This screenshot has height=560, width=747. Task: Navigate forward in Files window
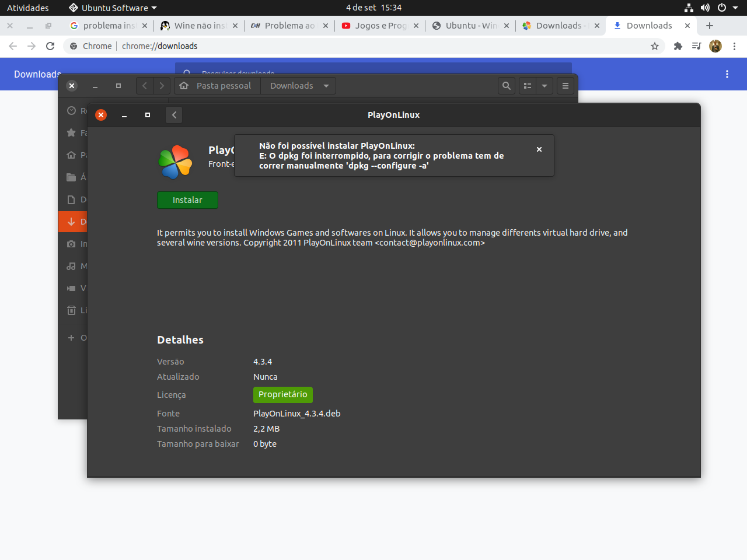click(162, 86)
